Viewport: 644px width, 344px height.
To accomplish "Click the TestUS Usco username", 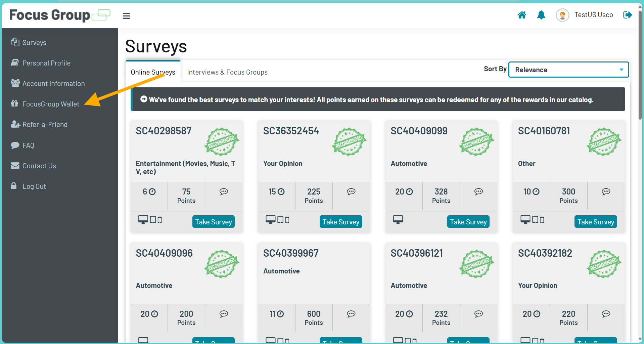I will tap(594, 15).
